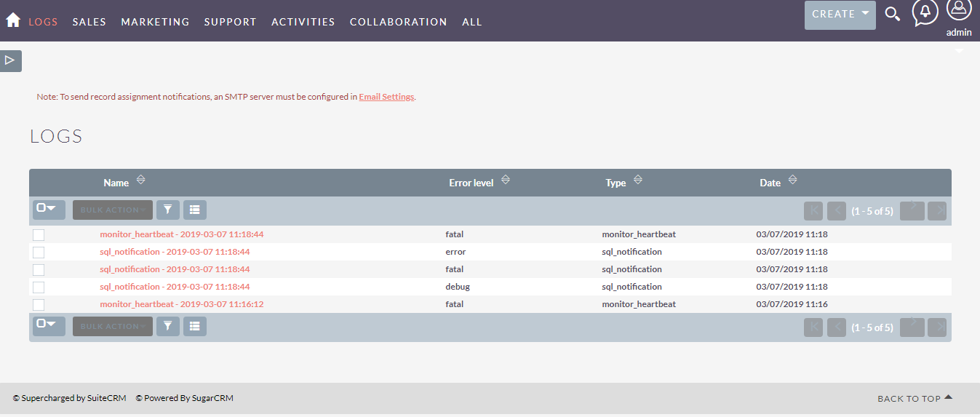Image resolution: width=980 pixels, height=417 pixels.
Task: Open the bottom filter funnel icon
Action: pyautogui.click(x=167, y=326)
